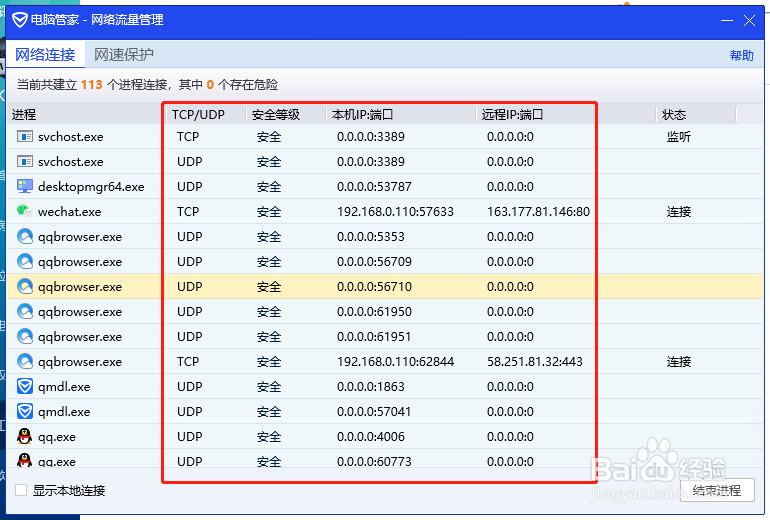Image resolution: width=770 pixels, height=520 pixels.
Task: Click the qqbrowser.exe icon for port 61950
Action: point(25,312)
